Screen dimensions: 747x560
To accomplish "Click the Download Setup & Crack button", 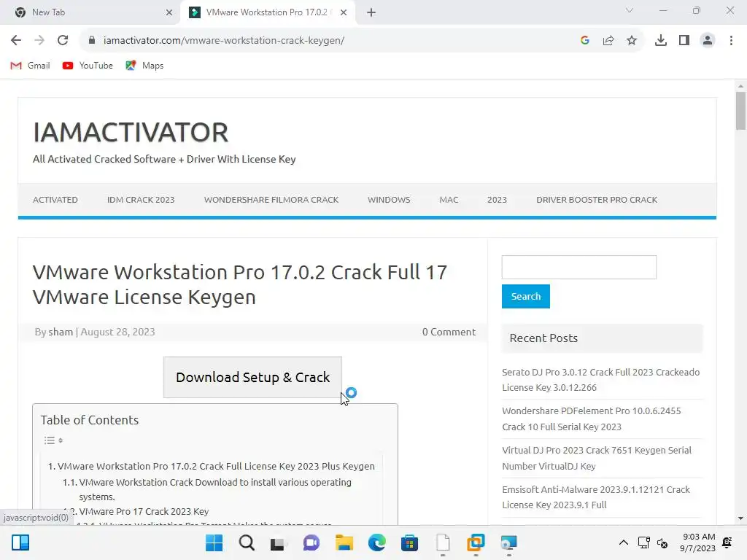I will pos(252,377).
